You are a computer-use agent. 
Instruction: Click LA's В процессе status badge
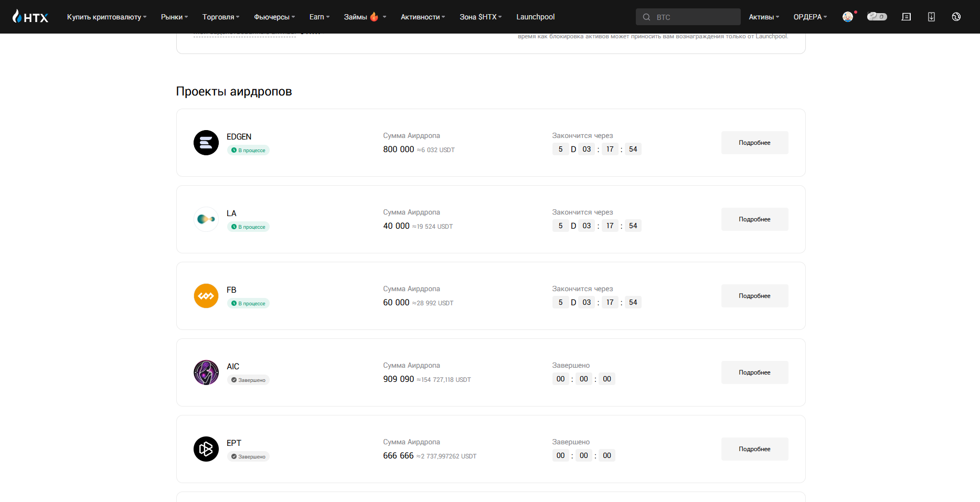point(248,227)
